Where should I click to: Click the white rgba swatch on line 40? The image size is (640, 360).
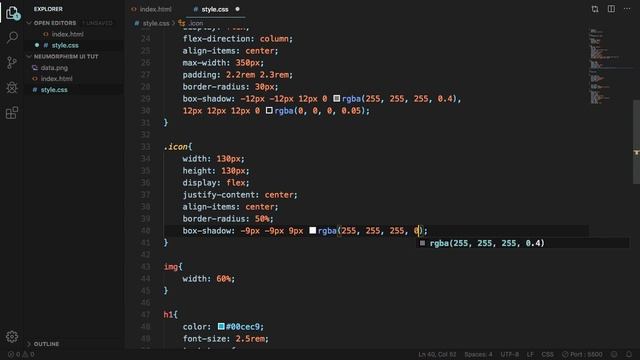click(312, 230)
